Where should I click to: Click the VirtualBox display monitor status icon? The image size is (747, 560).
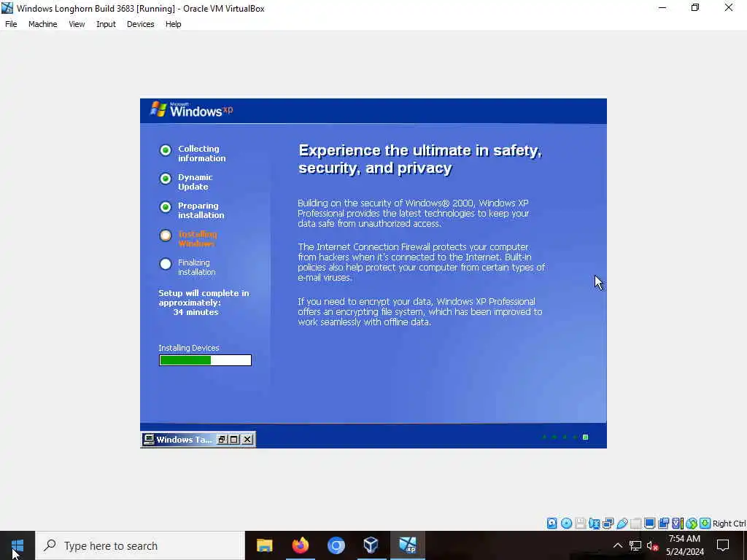click(x=649, y=524)
